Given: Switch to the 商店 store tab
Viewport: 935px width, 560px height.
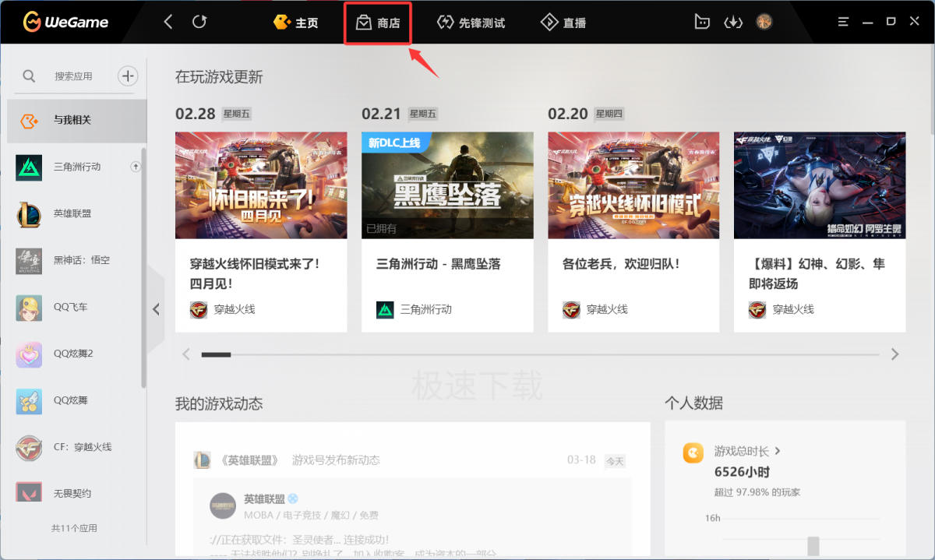Looking at the screenshot, I should coord(378,23).
